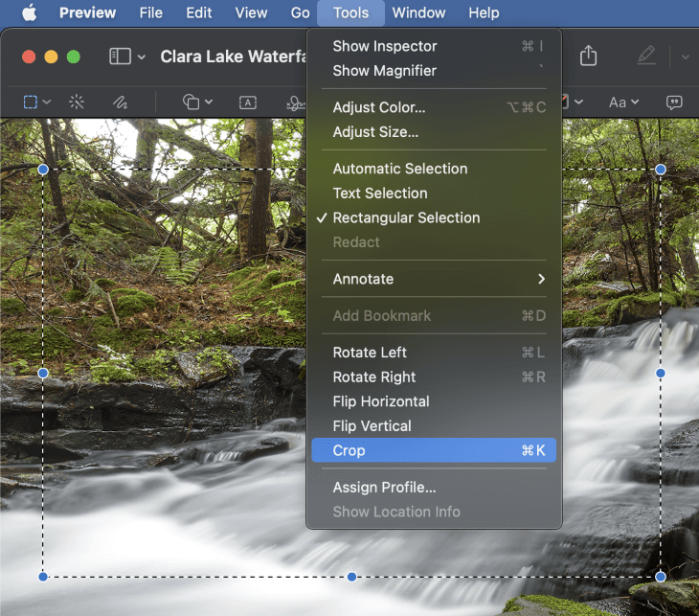
Task: Click the Share button icon
Action: 588,56
